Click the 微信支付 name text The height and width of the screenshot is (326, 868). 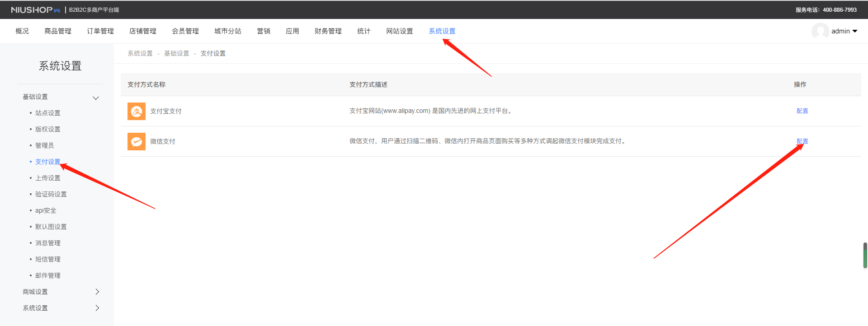point(163,141)
